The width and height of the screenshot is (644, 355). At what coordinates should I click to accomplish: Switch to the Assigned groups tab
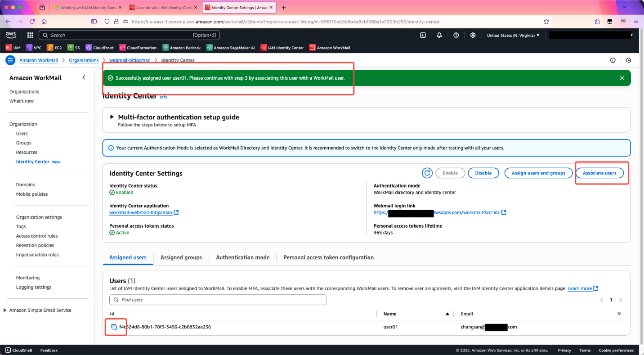tap(181, 257)
